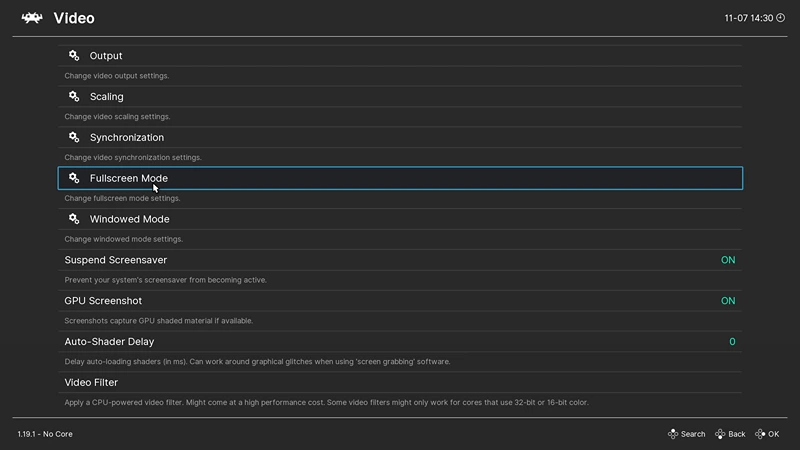Click the clock icon next to time
This screenshot has height=450, width=800.
781,18
